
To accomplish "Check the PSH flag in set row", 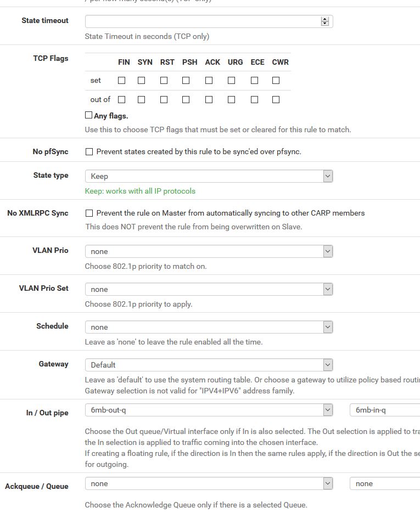I will pyautogui.click(x=186, y=81).
